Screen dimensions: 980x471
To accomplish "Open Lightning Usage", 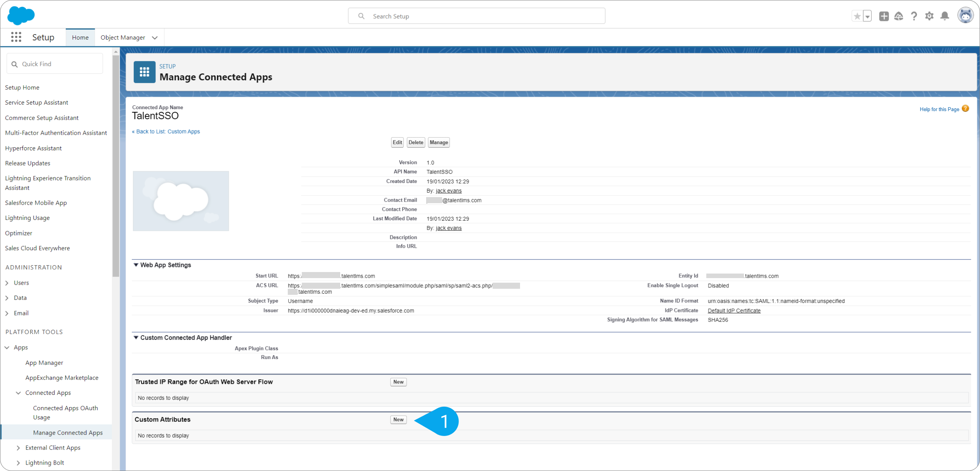I will pyautogui.click(x=27, y=218).
